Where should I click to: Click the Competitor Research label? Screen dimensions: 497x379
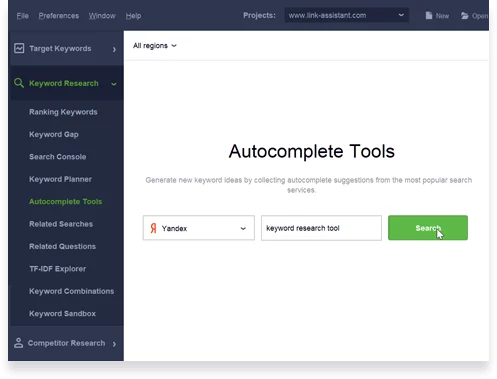click(66, 343)
